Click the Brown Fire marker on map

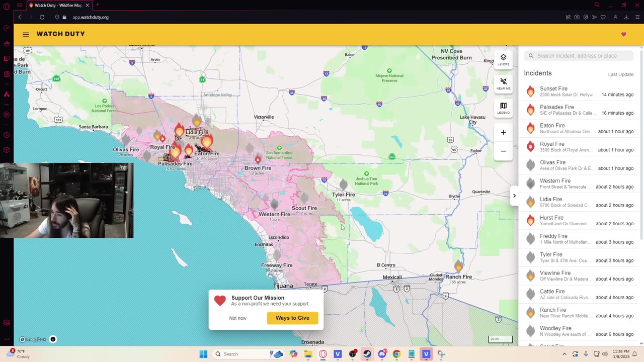[x=258, y=159]
